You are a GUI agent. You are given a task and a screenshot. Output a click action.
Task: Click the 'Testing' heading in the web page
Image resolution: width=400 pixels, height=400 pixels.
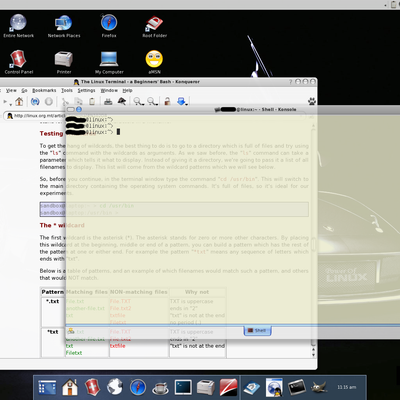(51, 134)
